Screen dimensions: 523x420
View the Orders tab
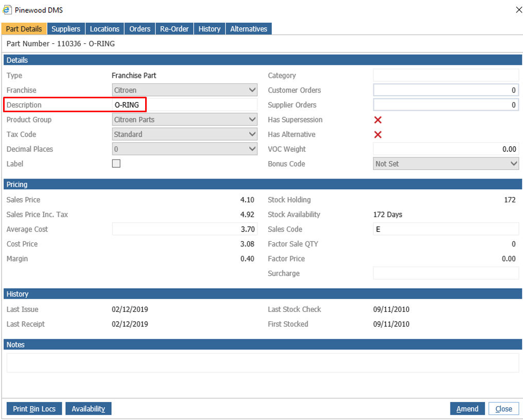140,28
